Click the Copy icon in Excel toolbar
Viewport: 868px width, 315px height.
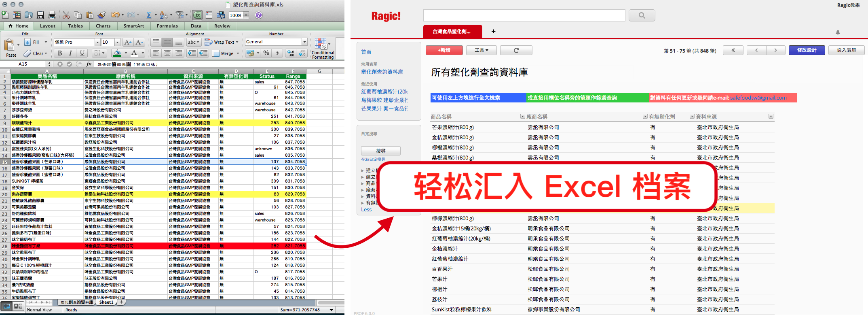[x=78, y=15]
